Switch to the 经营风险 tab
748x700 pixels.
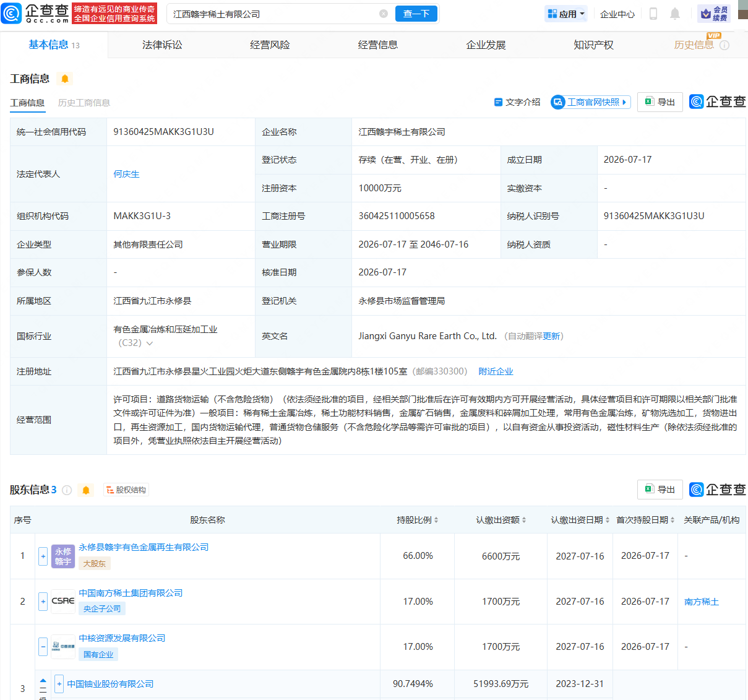click(270, 45)
